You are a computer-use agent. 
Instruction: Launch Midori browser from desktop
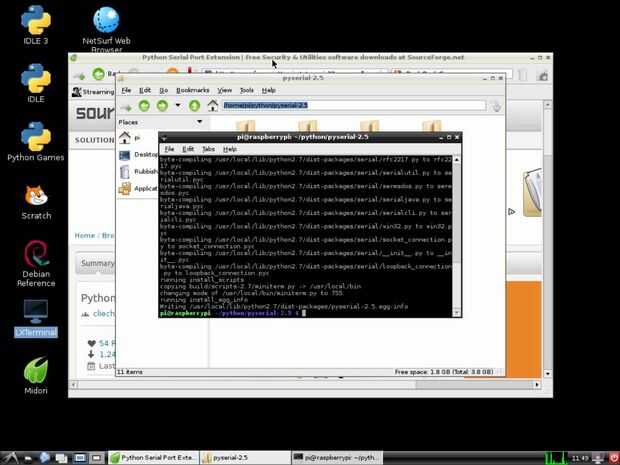(x=36, y=376)
